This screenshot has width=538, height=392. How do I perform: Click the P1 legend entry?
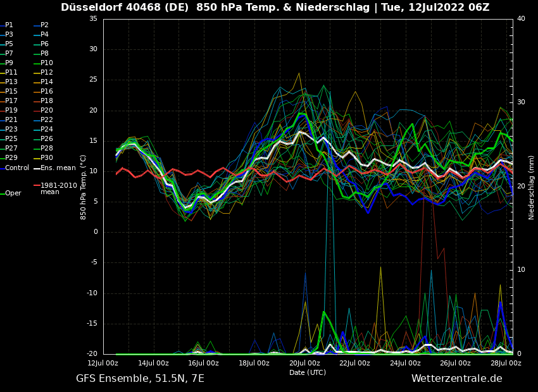pos(9,25)
